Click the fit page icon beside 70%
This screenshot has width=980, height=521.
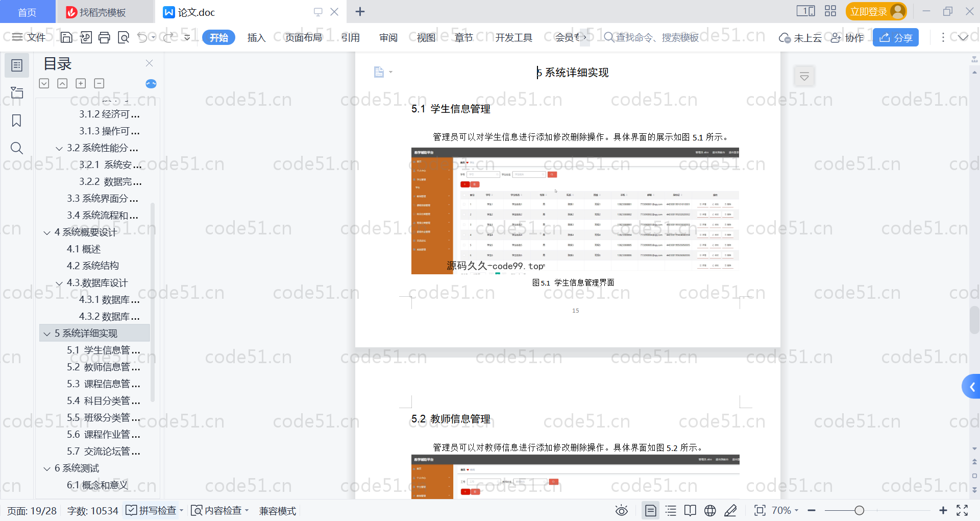[760, 510]
